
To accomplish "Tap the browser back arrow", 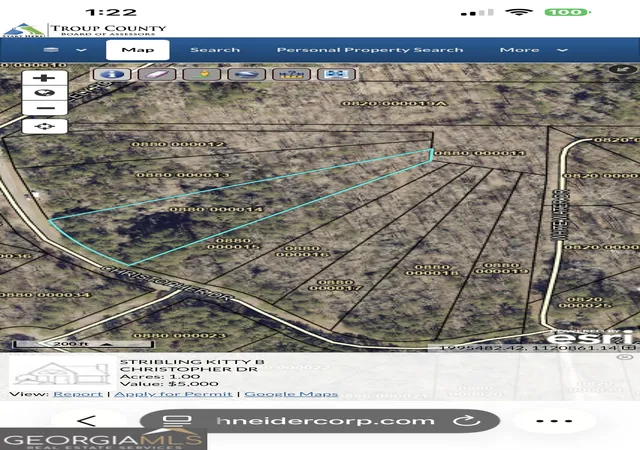I will (87, 421).
